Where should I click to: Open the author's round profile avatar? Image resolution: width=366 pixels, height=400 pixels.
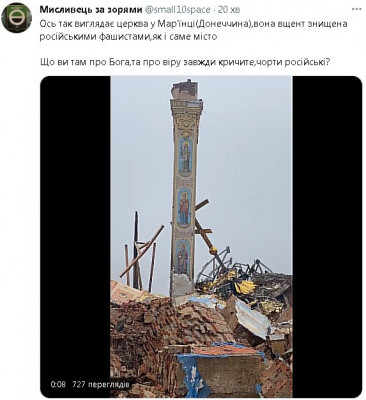coord(16,18)
